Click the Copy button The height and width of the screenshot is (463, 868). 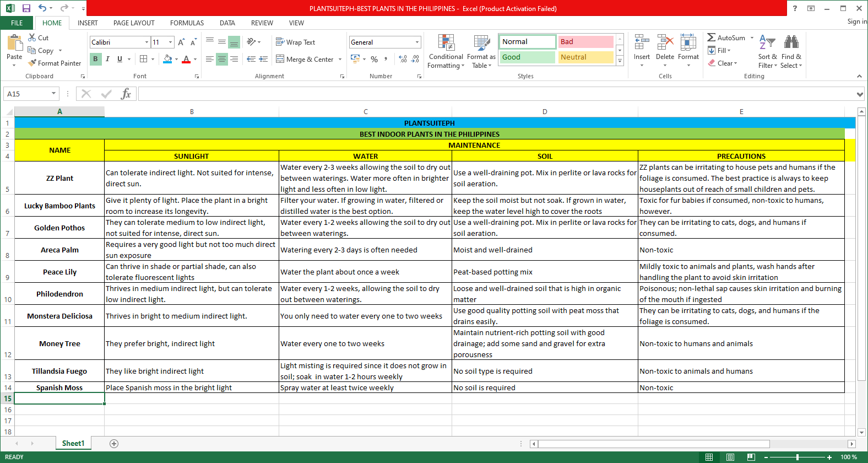click(42, 50)
